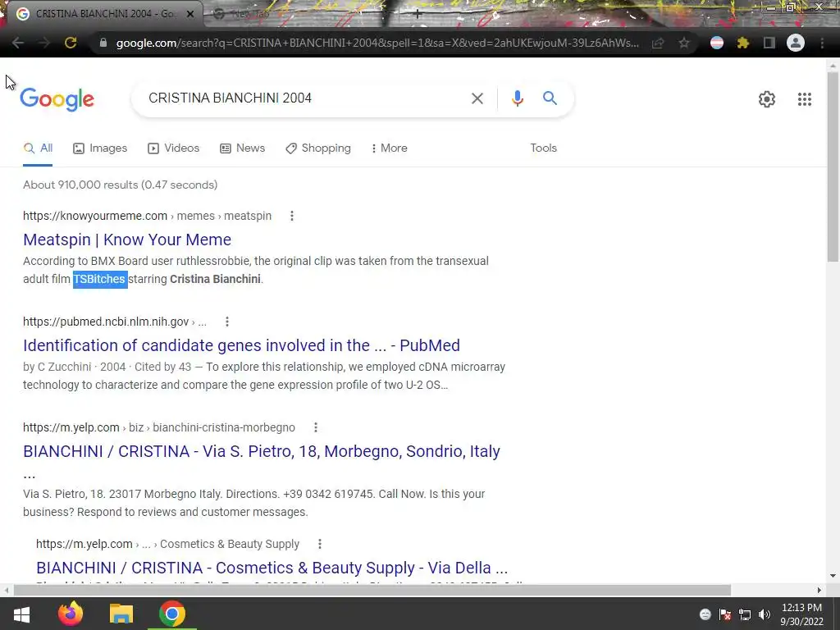Click the About 910,000 results text
This screenshot has width=840, height=630.
point(120,185)
